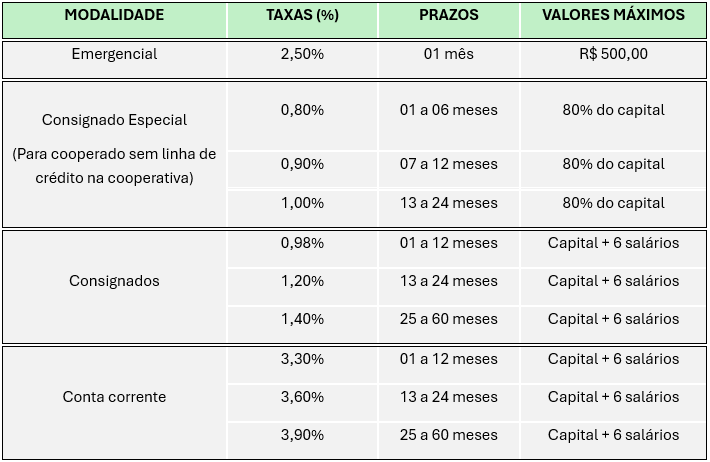Click the 01 a 06 meses cell
This screenshot has height=462, width=710.
coord(449,110)
